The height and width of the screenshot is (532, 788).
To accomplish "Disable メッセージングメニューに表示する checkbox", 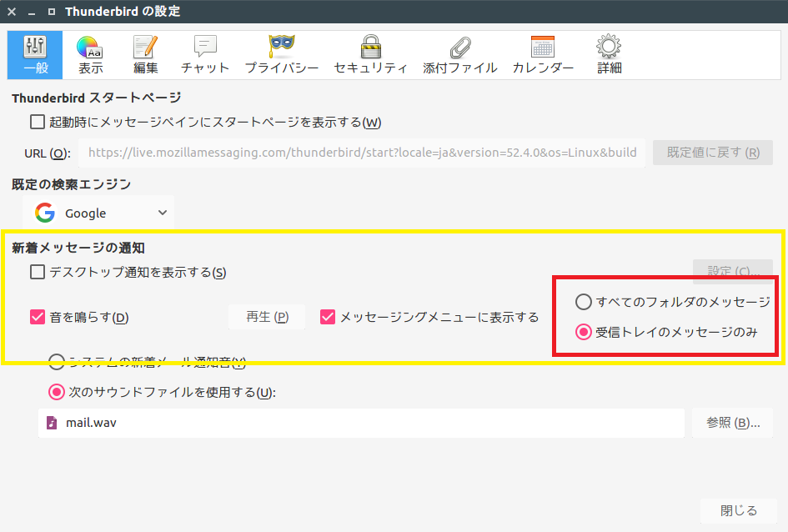I will (328, 317).
